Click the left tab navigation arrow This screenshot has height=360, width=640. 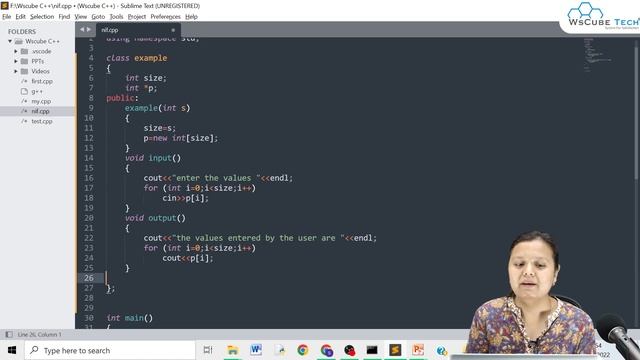pos(82,29)
